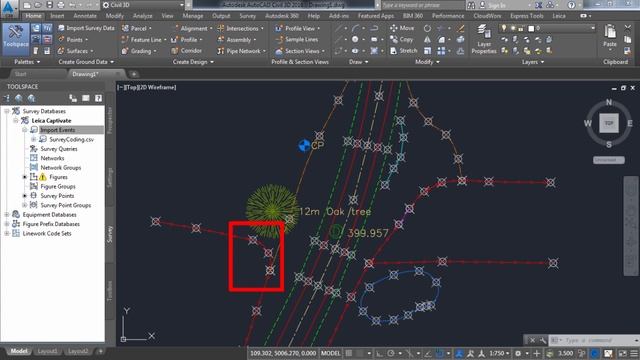640x360 pixels.
Task: Click Import Survey Data
Action: (86, 28)
